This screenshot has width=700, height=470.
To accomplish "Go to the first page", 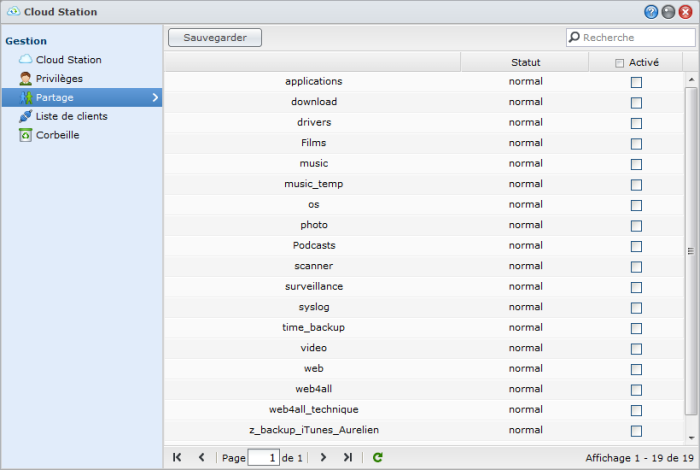I will [x=177, y=457].
